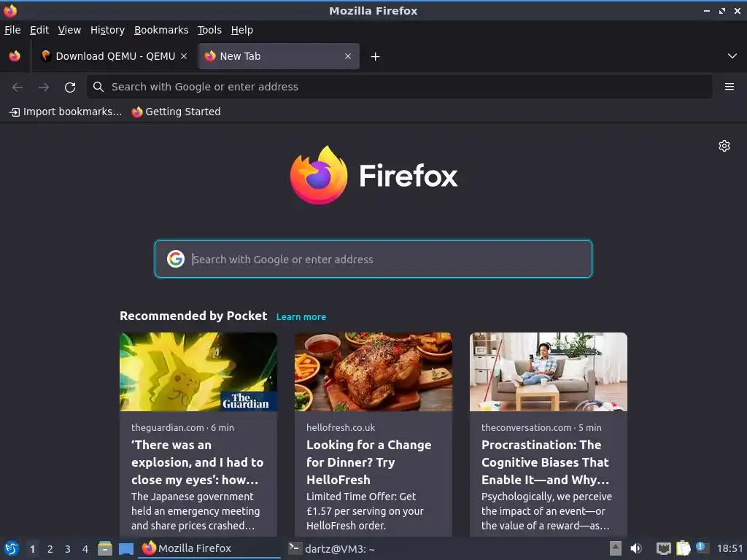Expand the list all tabs chevron
The height and width of the screenshot is (560, 747).
pyautogui.click(x=732, y=56)
